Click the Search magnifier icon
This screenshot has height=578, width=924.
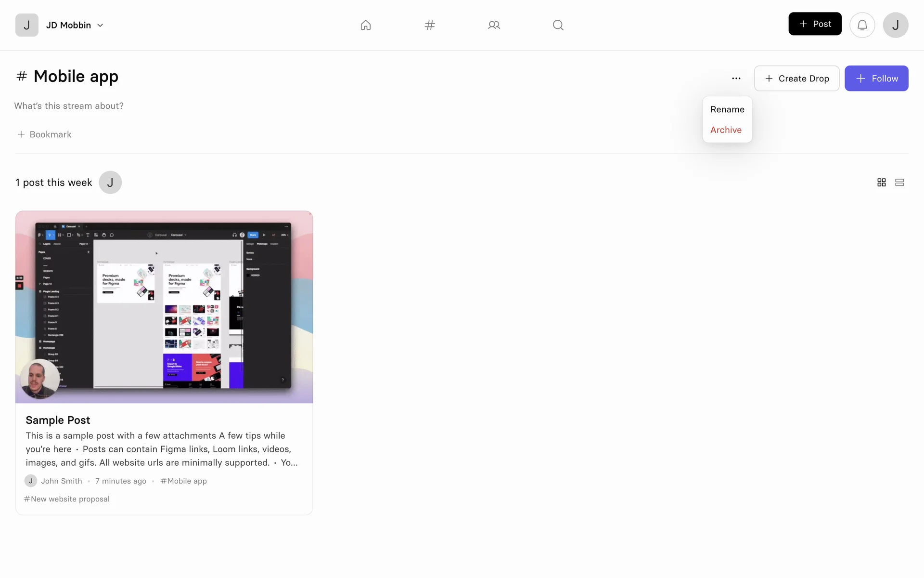[x=558, y=25]
